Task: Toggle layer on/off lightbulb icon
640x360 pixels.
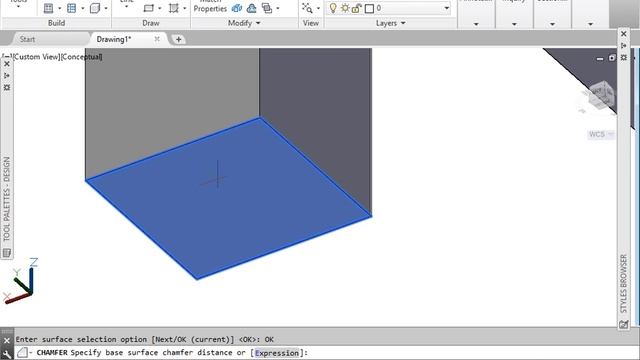Action: pos(333,8)
